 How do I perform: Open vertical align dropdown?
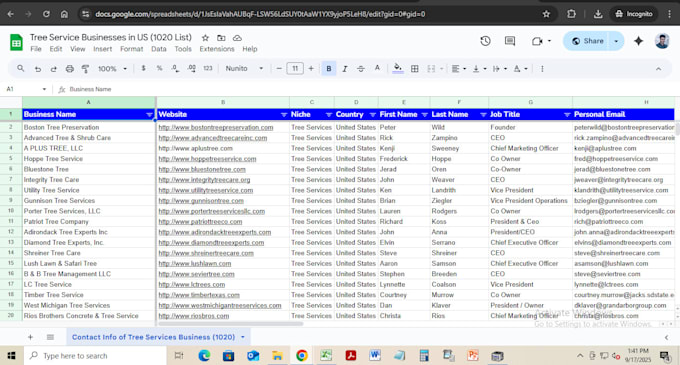point(479,68)
